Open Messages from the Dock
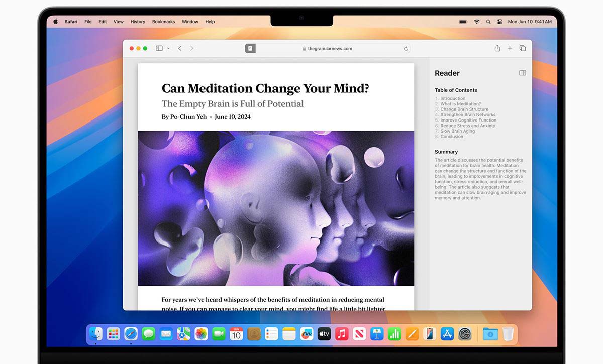The image size is (603, 364). (148, 333)
